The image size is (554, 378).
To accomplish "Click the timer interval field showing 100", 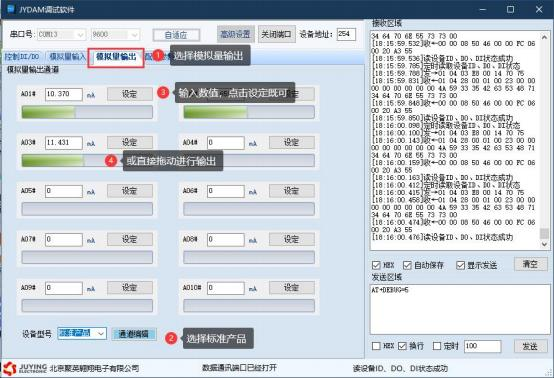I will coord(483,346).
